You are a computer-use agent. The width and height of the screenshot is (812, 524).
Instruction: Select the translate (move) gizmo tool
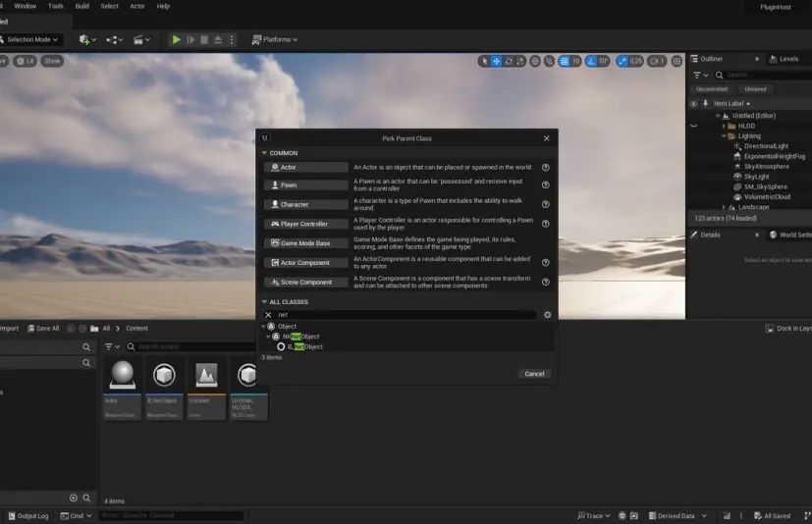click(x=496, y=61)
